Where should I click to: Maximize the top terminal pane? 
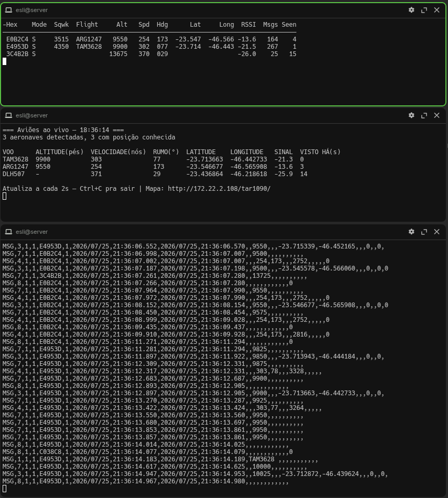424,10
